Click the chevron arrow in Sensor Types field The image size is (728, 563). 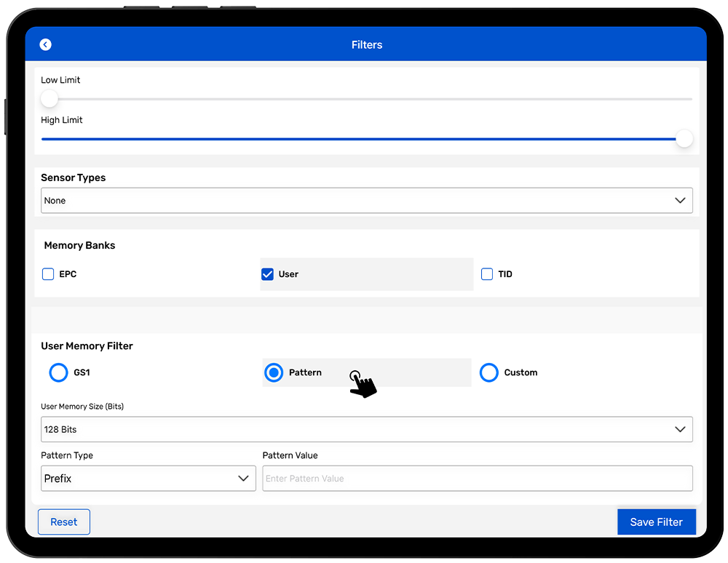[680, 201]
